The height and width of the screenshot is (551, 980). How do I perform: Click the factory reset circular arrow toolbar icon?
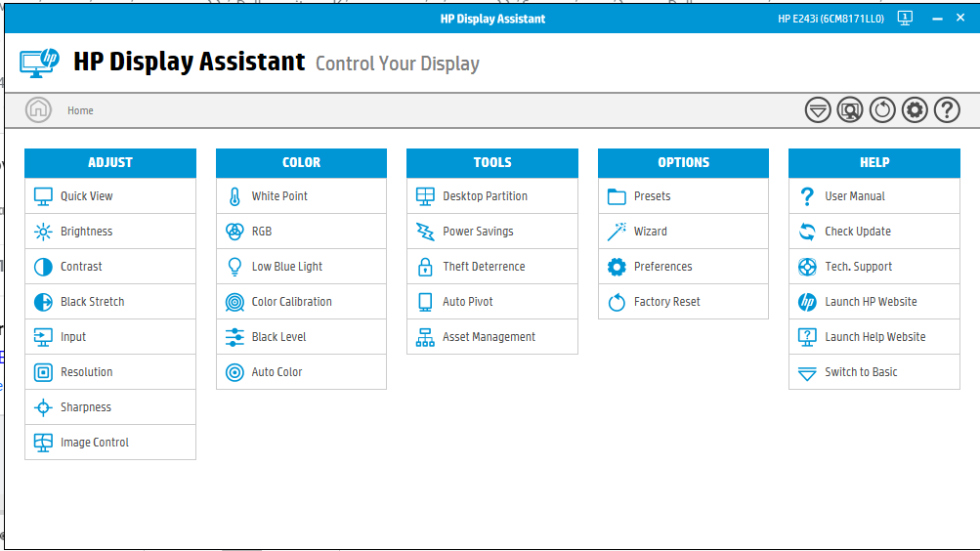[882, 110]
